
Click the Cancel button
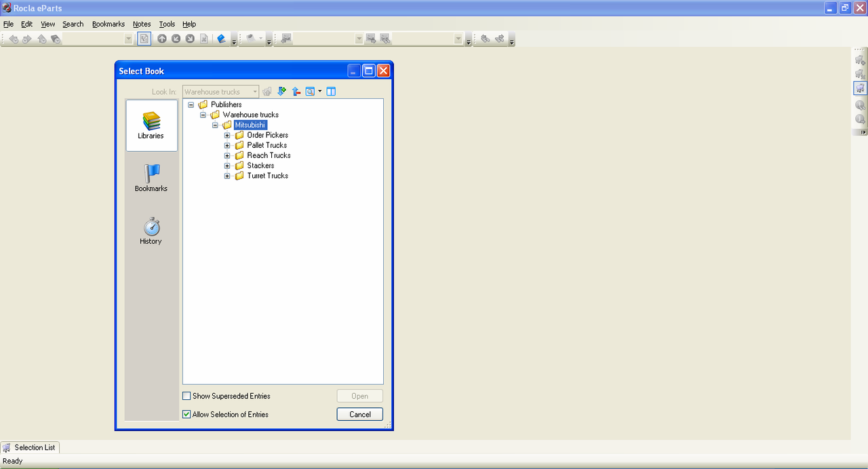click(360, 414)
